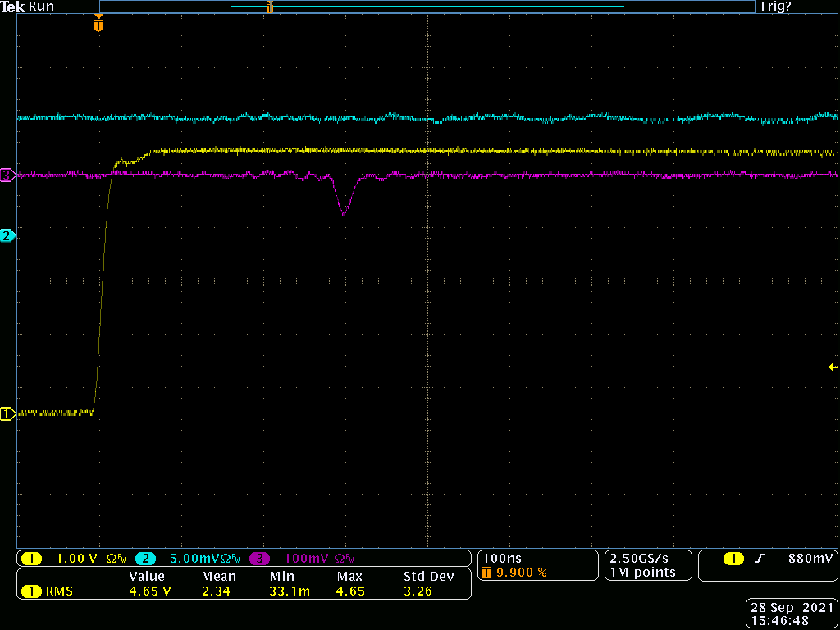This screenshot has width=840, height=630.
Task: Click the channel 3 badge in scale readout
Action: (x=259, y=559)
